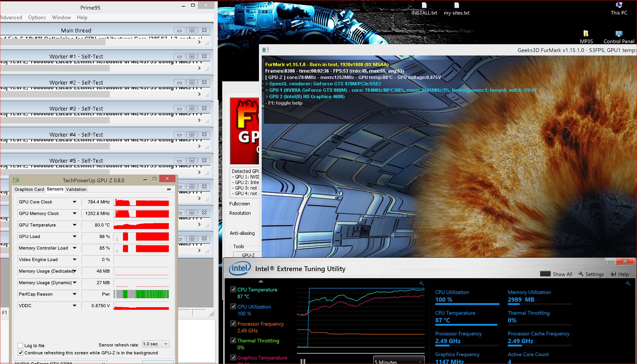The image size is (637, 364).
Task: Change Sensor refresh rate 1.0 sec combo
Action: coord(156,344)
